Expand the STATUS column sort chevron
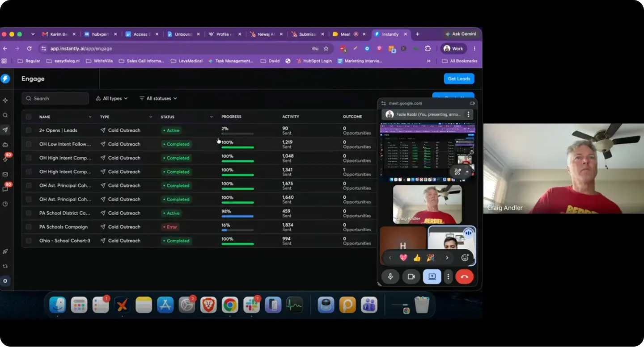 tap(212, 117)
